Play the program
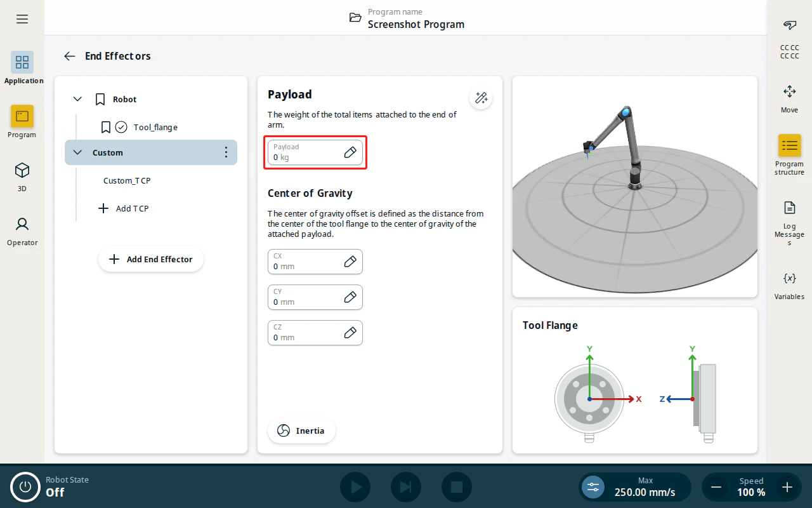 point(355,487)
